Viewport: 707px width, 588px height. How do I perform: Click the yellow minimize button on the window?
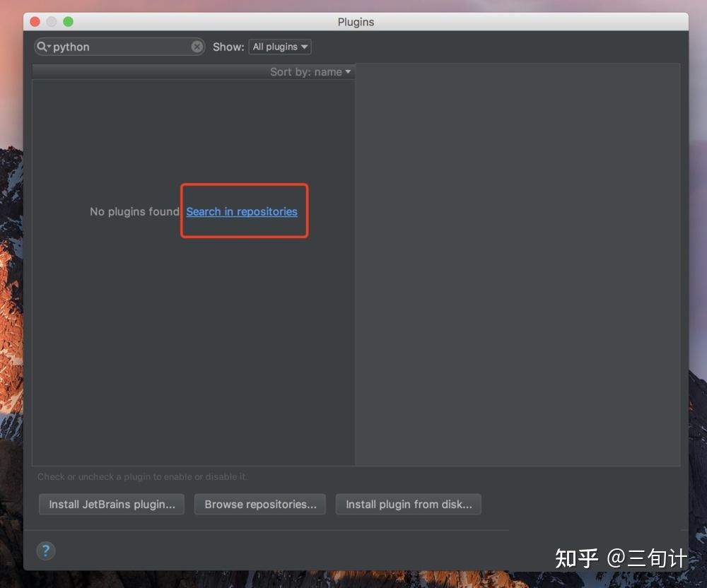pyautogui.click(x=51, y=22)
